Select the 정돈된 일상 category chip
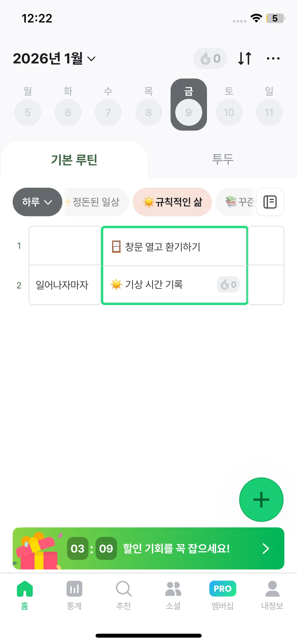The width and height of the screenshot is (297, 644). (x=96, y=202)
